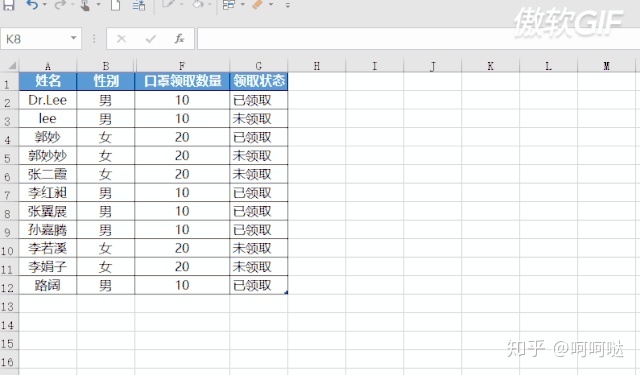The height and width of the screenshot is (375, 640).
Task: Click the name cell 郭妙 in row 4
Action: (x=48, y=137)
